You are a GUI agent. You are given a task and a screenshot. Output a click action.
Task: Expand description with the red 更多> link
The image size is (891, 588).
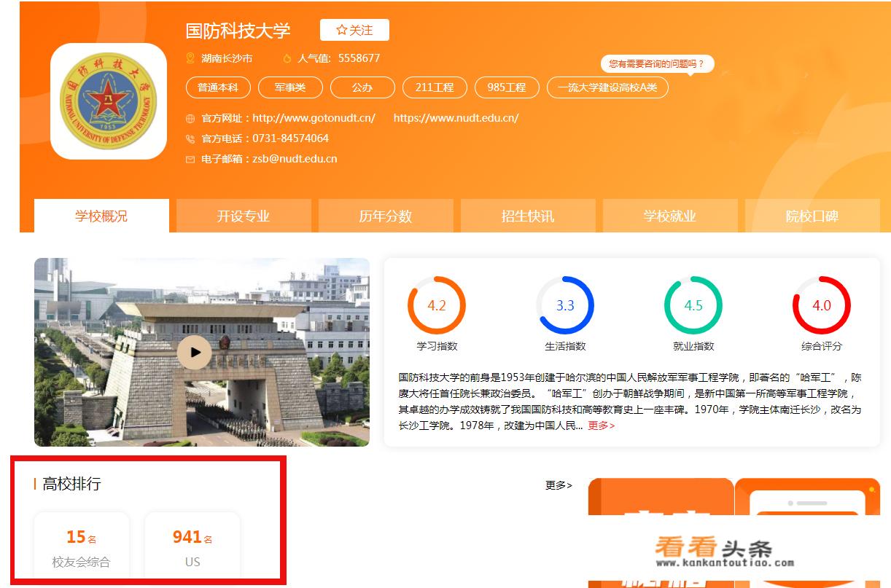(x=602, y=426)
